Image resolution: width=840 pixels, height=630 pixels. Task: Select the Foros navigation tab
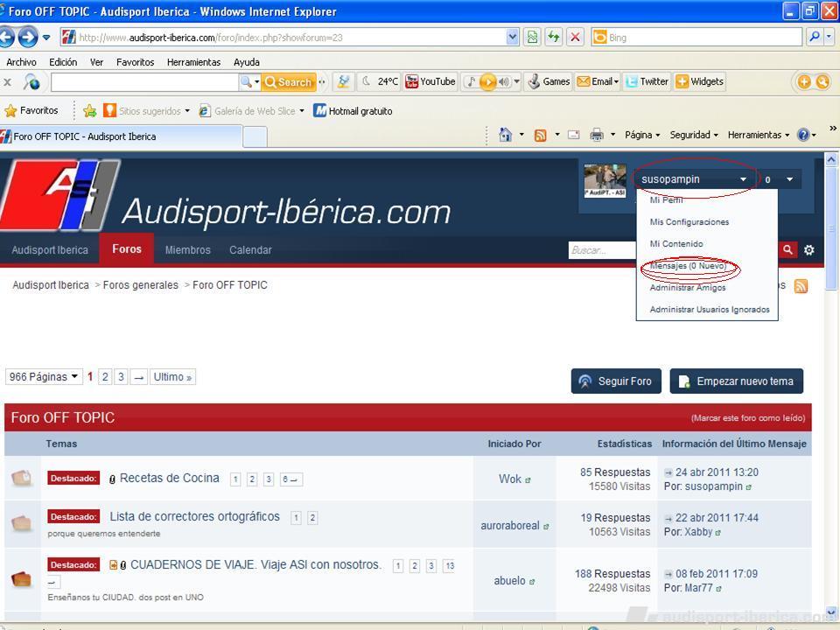pyautogui.click(x=127, y=249)
